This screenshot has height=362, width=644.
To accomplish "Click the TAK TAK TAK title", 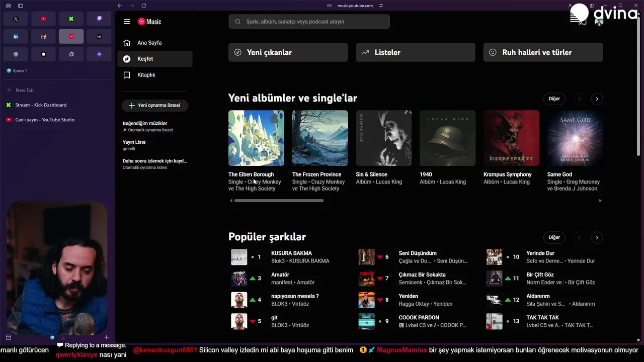I will pyautogui.click(x=542, y=317).
